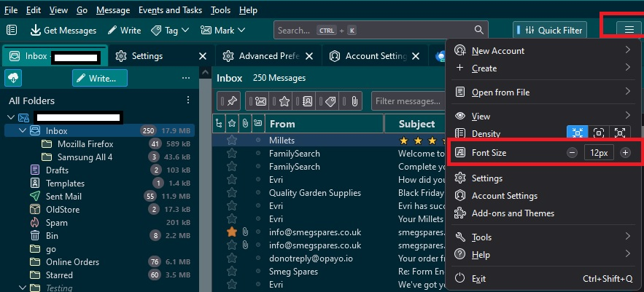Open the Tag dropdown in toolbar

pyautogui.click(x=170, y=30)
